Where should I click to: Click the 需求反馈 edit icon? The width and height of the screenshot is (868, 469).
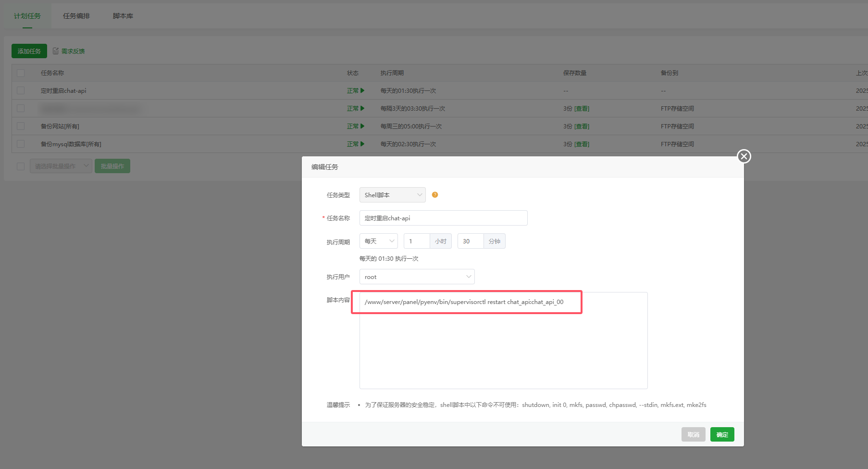pos(56,51)
